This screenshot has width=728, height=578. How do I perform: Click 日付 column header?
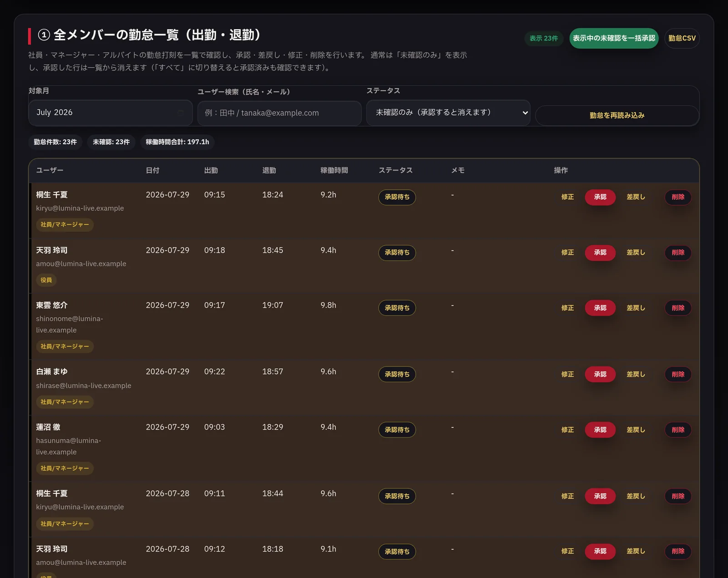point(152,171)
